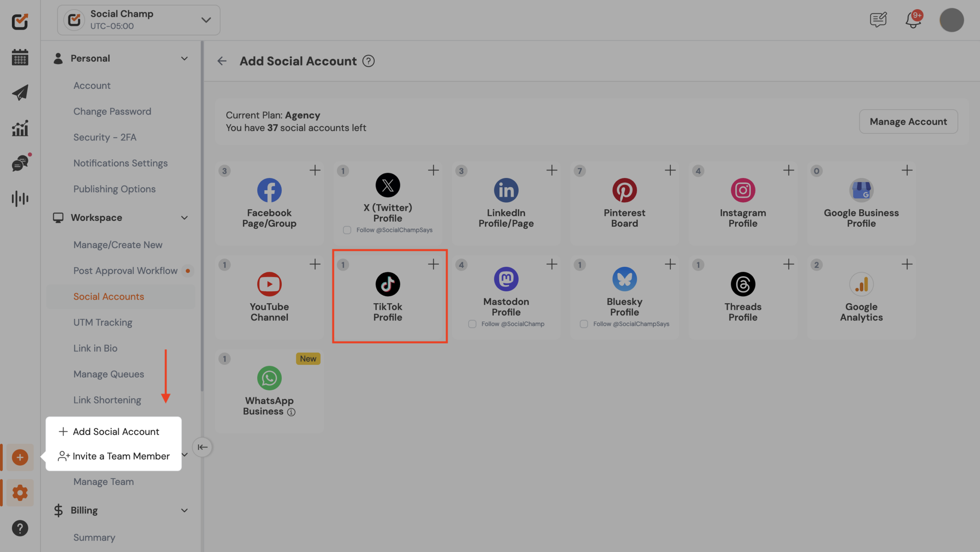
Task: Check Follow @SocialChampSays under X (Twitter)
Action: click(x=347, y=230)
